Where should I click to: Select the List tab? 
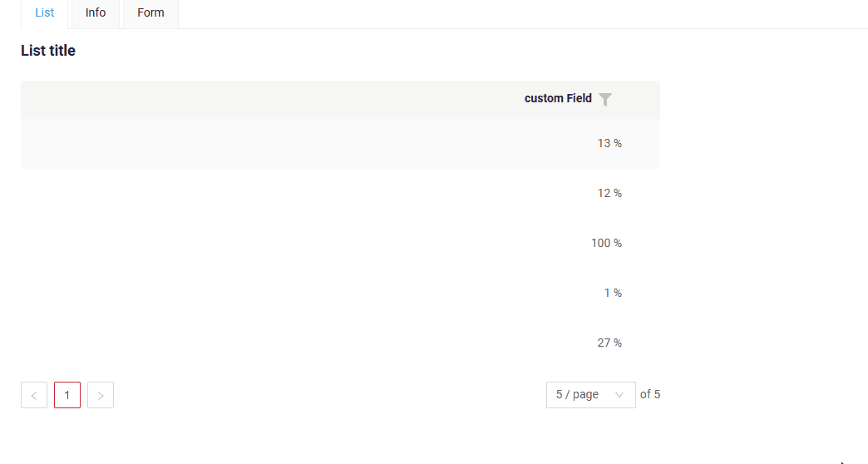tap(44, 12)
